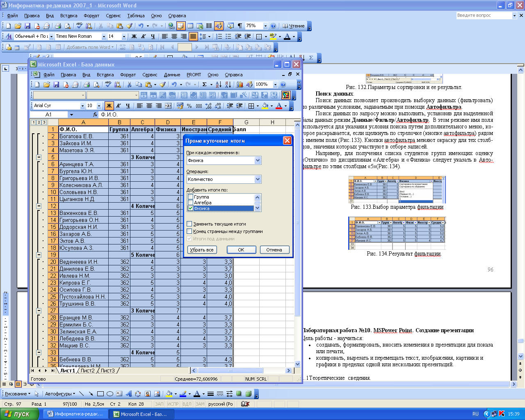Toggle Bold Ж in Excel formatting bar

(x=109, y=106)
